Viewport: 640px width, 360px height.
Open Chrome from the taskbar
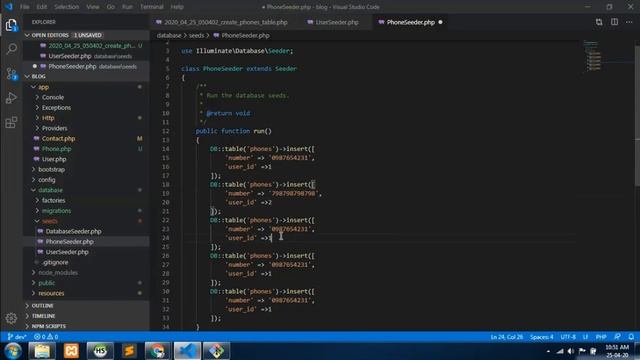click(x=158, y=351)
